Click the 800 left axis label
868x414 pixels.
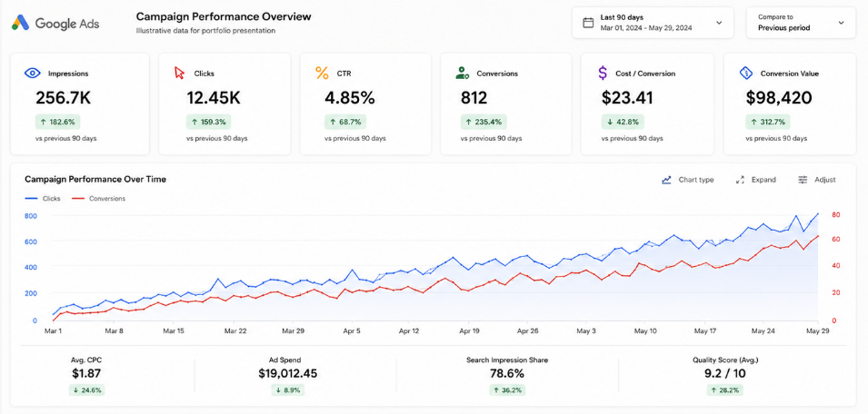click(30, 215)
